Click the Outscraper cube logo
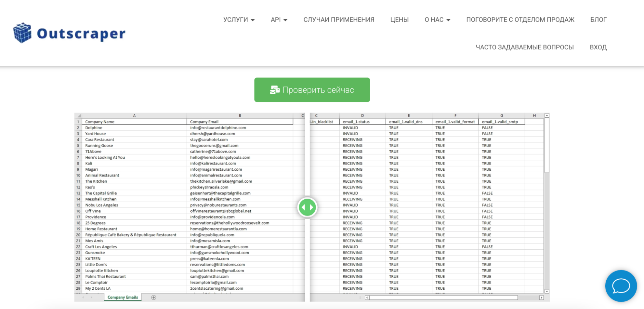 click(x=22, y=33)
